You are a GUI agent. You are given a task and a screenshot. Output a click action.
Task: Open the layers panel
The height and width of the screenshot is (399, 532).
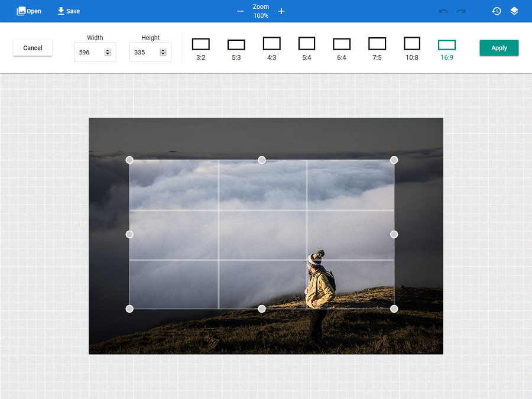514,11
